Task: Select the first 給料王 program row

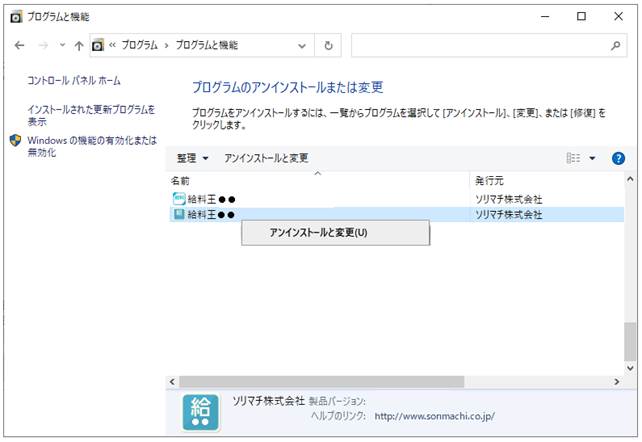Action: [397, 199]
